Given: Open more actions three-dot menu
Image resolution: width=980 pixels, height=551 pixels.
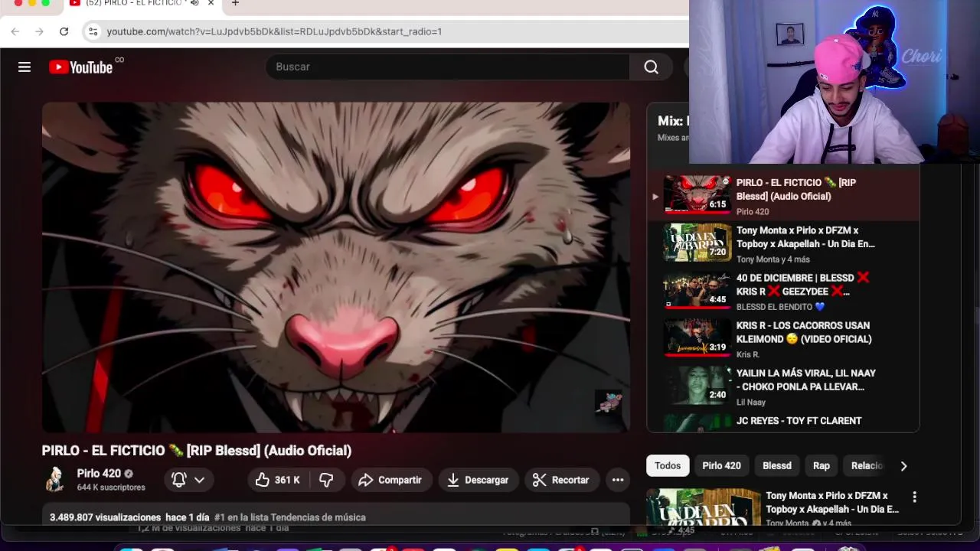Looking at the screenshot, I should click(618, 480).
